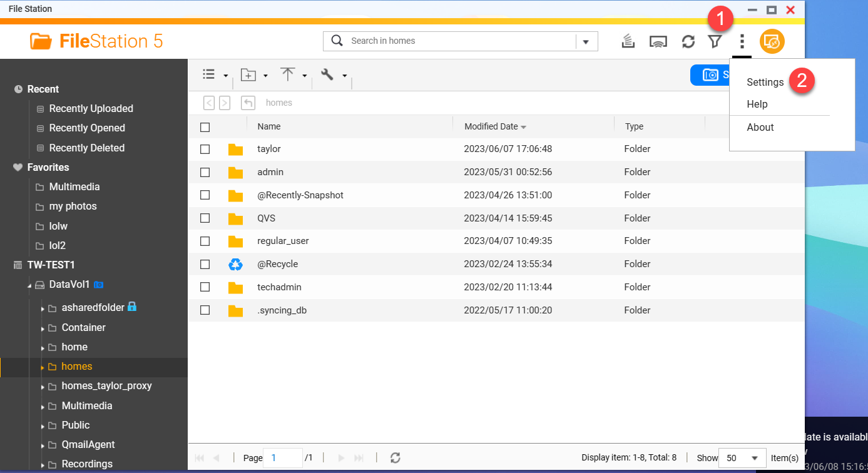This screenshot has width=868, height=473.
Task: Check the select-all checkbox in the header
Action: [x=205, y=126]
